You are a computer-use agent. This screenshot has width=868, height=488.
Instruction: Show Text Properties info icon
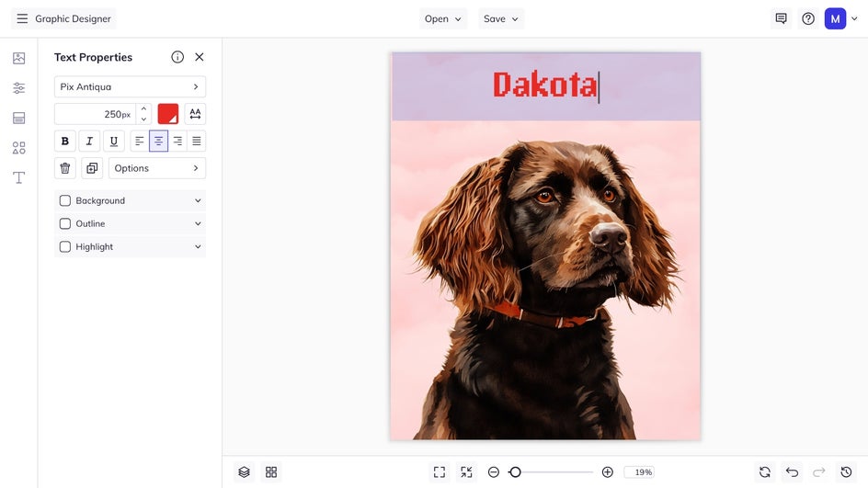[177, 57]
